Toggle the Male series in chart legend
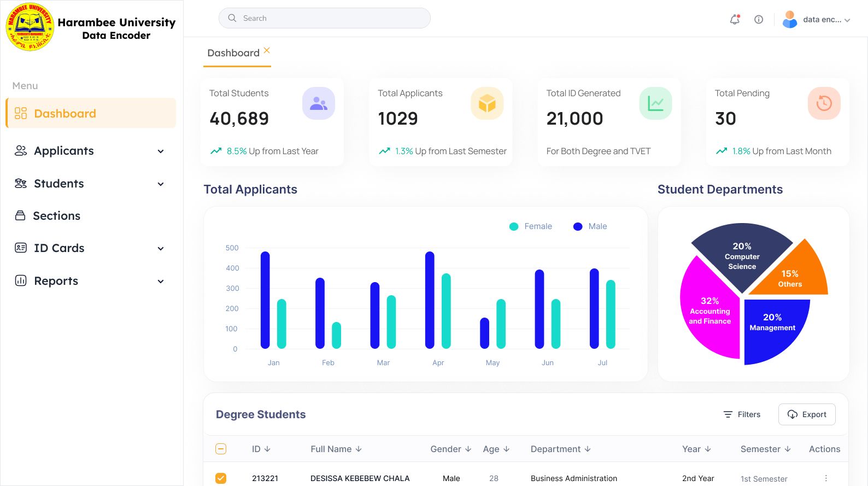Viewport: 868px width, 486px height. pos(590,226)
